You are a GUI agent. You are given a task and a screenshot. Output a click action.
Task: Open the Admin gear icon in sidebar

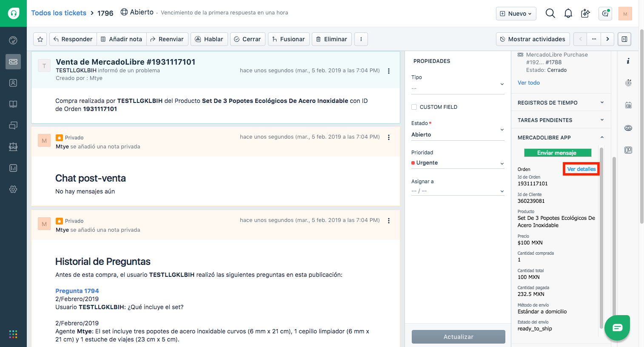(13, 189)
